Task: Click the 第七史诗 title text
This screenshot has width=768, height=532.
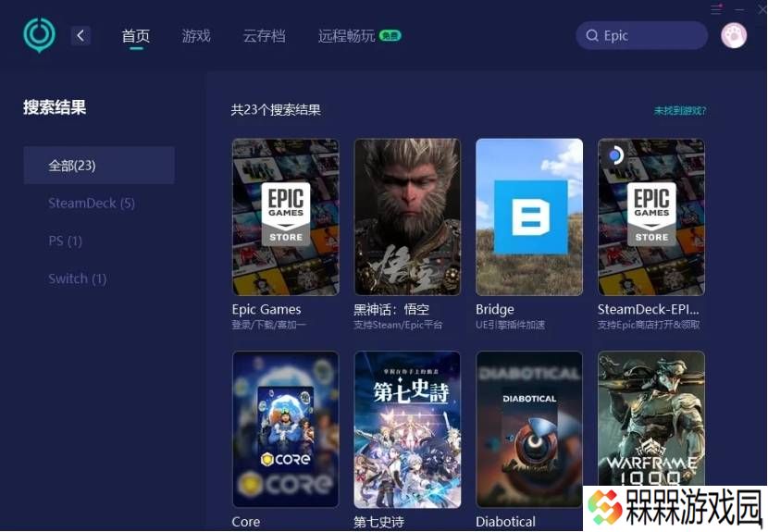Action: (379, 522)
